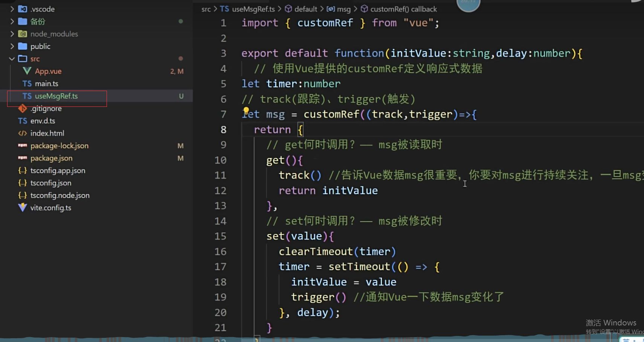
Task: Click the JSON braces icon beside tsconfig.json
Action: click(x=23, y=183)
